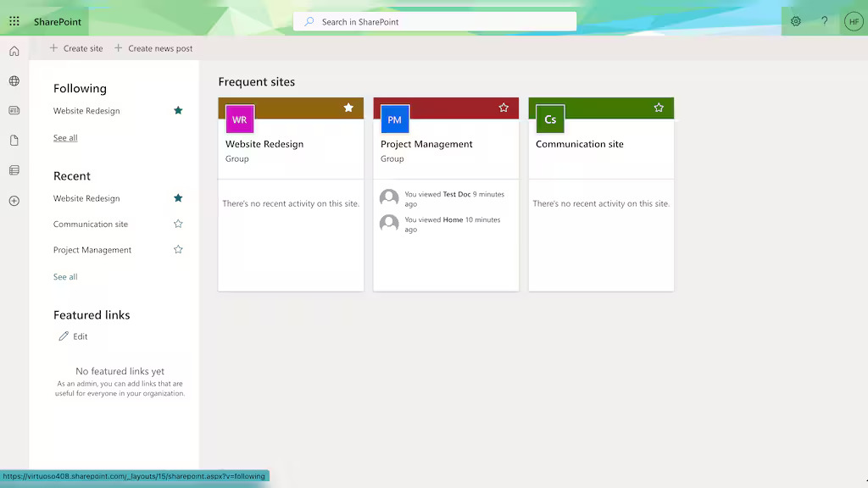Unfollow Website Redesign star in Following list
This screenshot has width=868, height=488.
pyautogui.click(x=178, y=110)
